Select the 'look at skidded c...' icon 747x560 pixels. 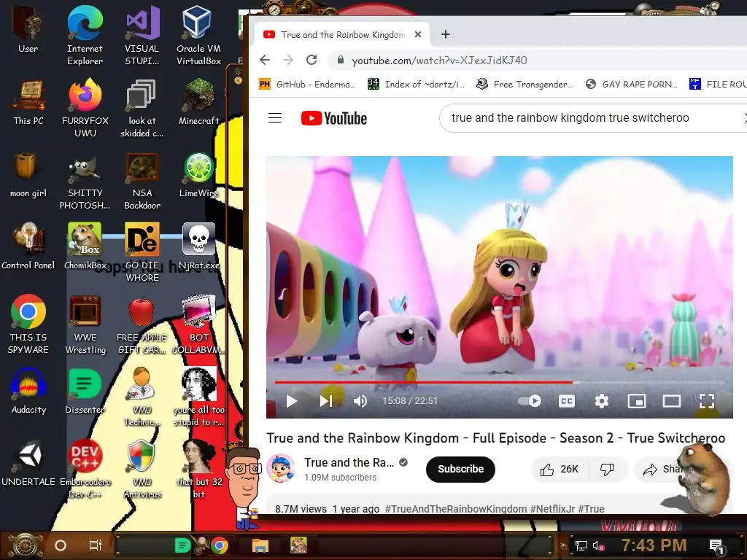142,108
